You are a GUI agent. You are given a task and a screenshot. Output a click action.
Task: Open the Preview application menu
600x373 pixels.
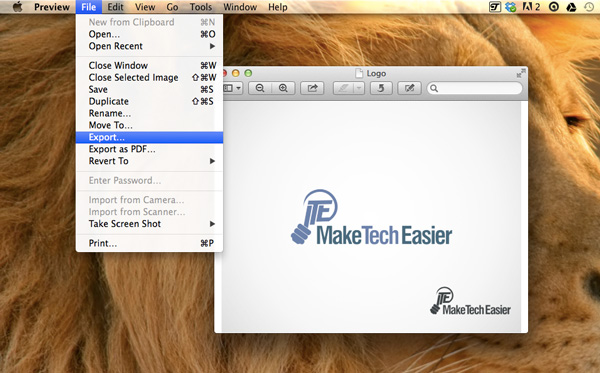(52, 7)
